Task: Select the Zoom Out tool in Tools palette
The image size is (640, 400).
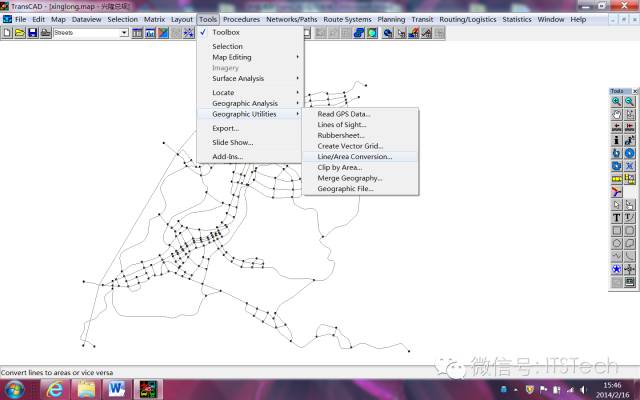Action: [630, 101]
